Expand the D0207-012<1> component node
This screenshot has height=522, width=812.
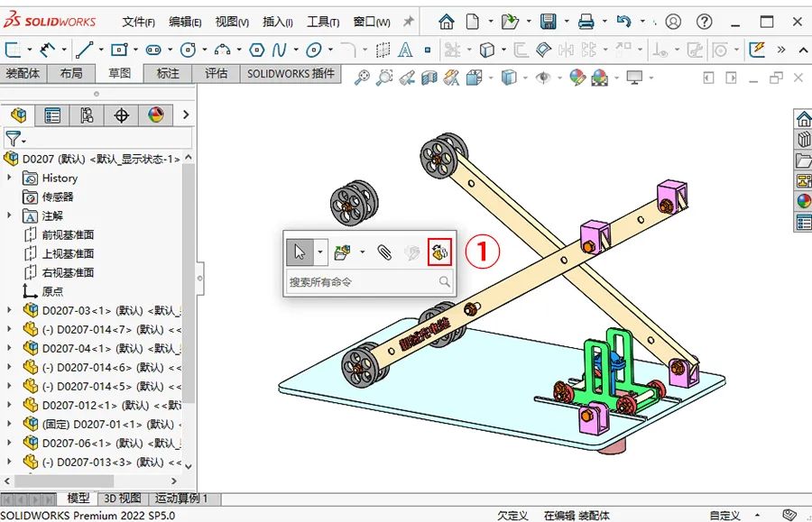(x=9, y=405)
